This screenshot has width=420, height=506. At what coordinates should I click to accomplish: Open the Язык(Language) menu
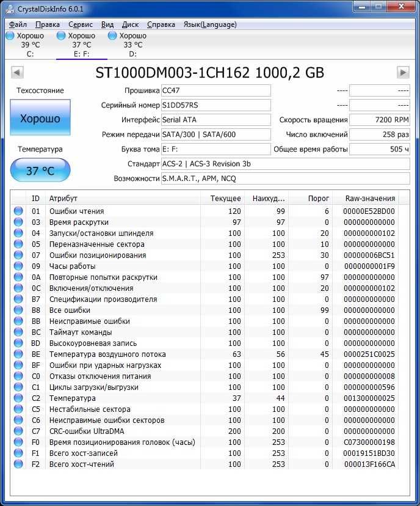[210, 24]
